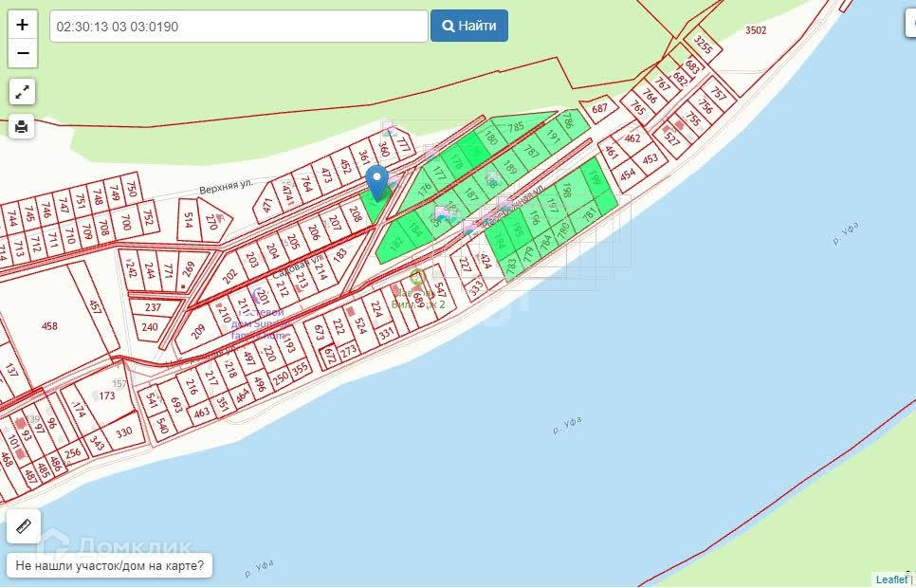Select green parcel 781

[x=590, y=214]
